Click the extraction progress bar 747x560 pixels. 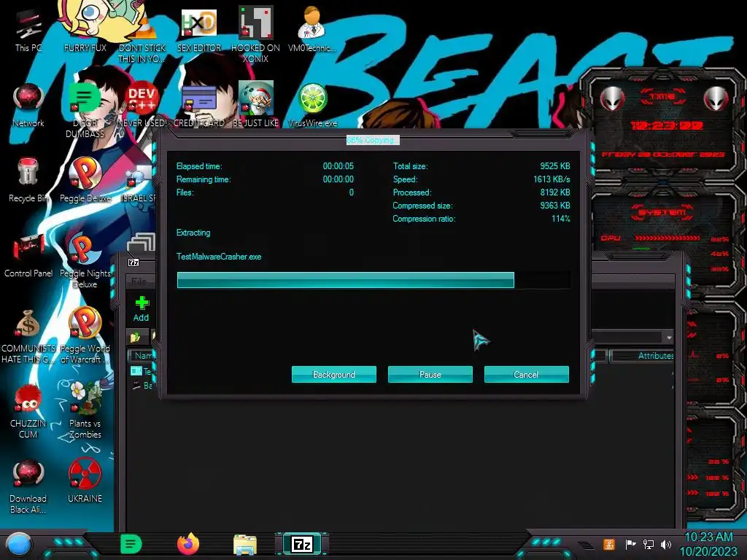(x=373, y=280)
